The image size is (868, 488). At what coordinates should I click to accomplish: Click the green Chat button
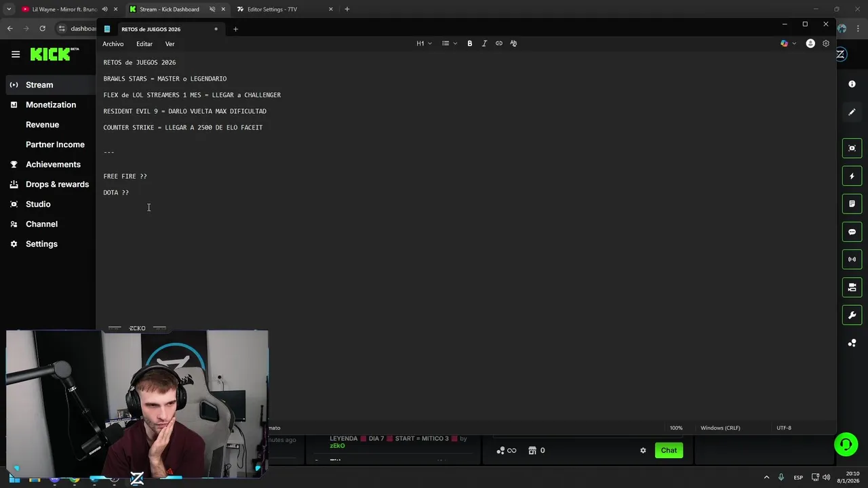(669, 451)
